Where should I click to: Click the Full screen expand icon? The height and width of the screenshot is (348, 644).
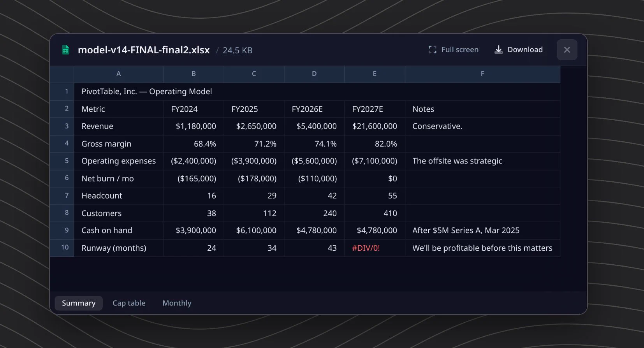(x=432, y=50)
